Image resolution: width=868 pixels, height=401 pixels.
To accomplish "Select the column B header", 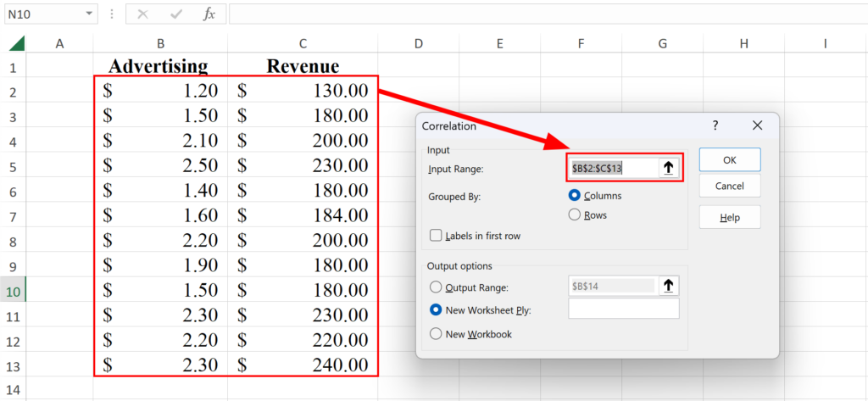I will coord(160,43).
